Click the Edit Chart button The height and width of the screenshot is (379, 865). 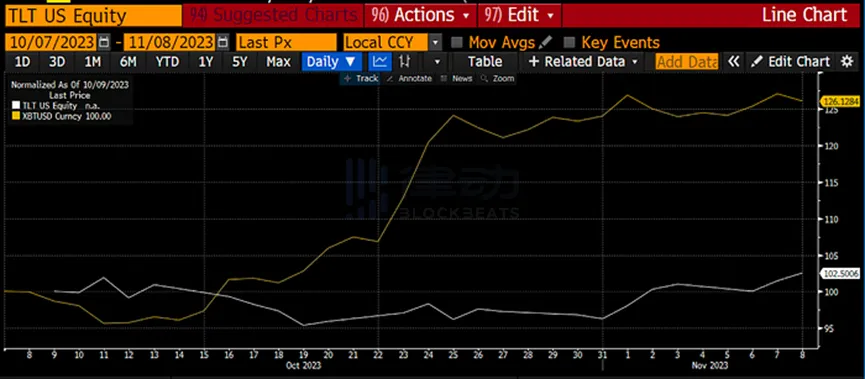(791, 62)
